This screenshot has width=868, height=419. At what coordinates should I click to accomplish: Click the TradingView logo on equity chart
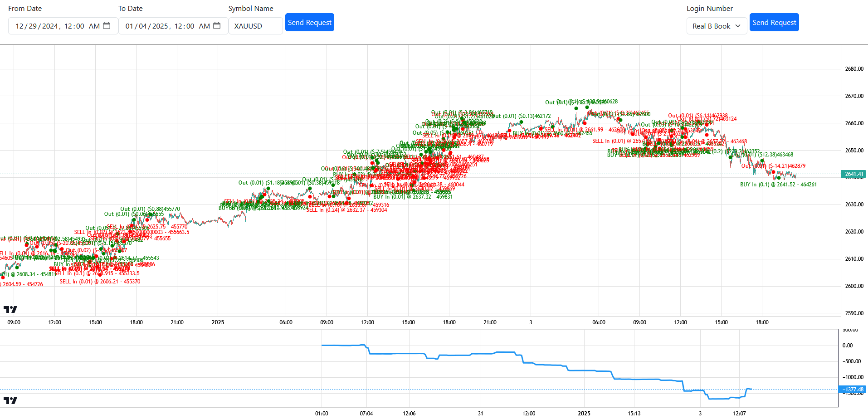point(10,400)
